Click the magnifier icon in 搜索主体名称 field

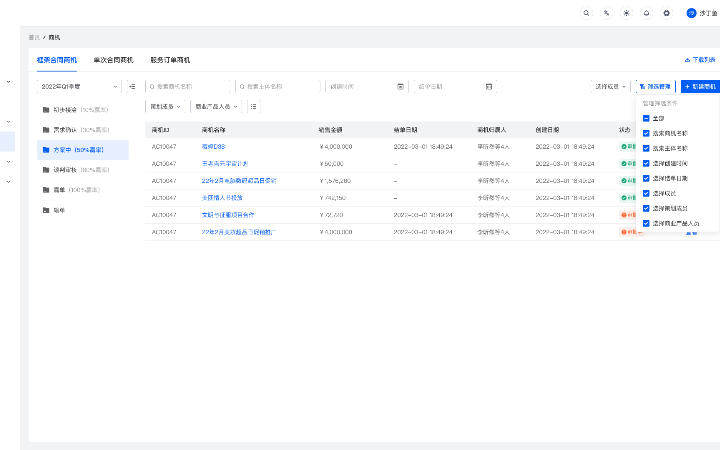(242, 86)
